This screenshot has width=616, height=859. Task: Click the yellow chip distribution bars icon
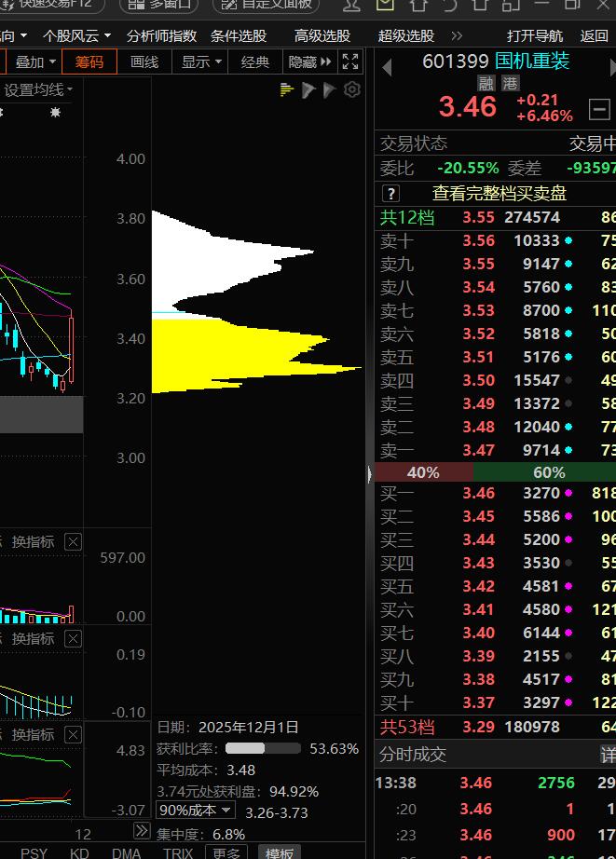pos(287,89)
